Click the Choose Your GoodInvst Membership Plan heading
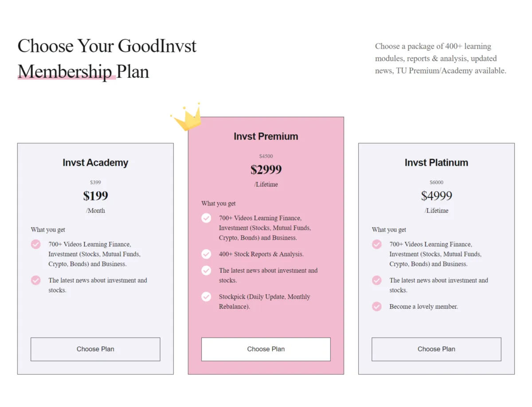Image resolution: width=532 pixels, height=407 pixels. pos(107,58)
